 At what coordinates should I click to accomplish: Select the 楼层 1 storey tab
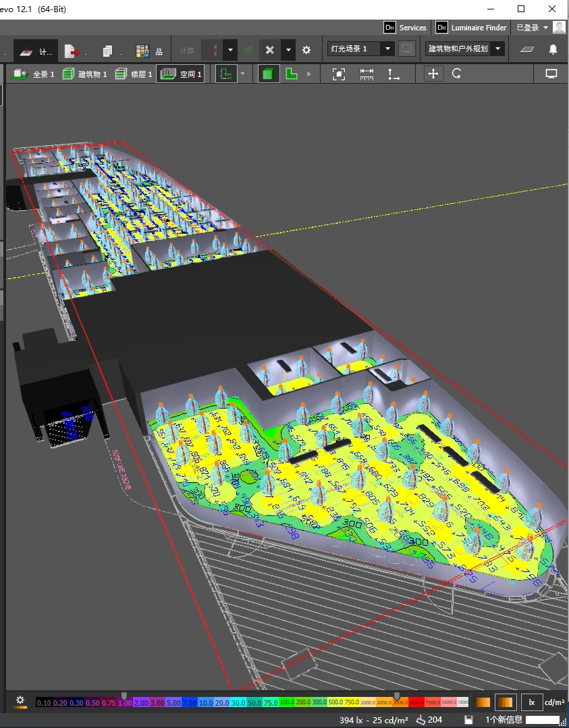coord(134,74)
